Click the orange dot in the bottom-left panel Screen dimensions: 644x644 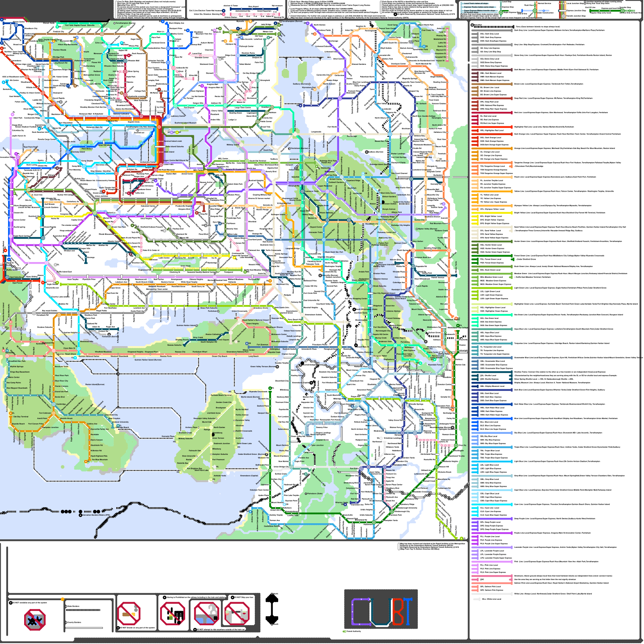coord(62,599)
